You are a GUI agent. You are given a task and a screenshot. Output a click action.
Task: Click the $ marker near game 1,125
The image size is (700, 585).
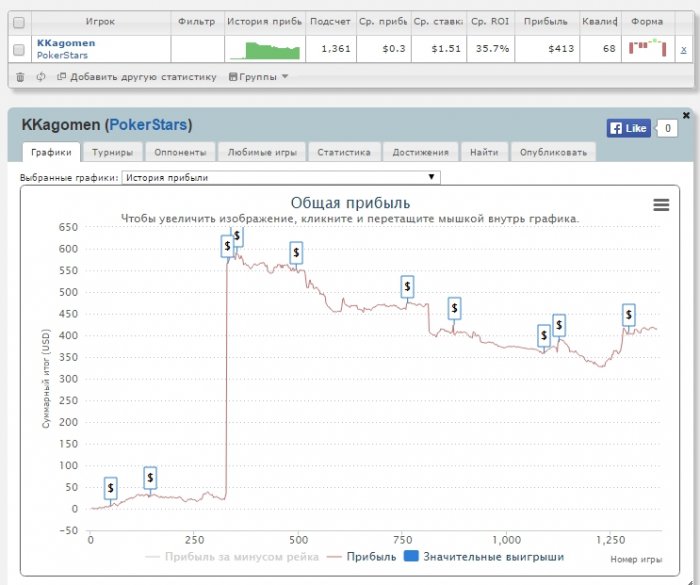click(x=559, y=325)
